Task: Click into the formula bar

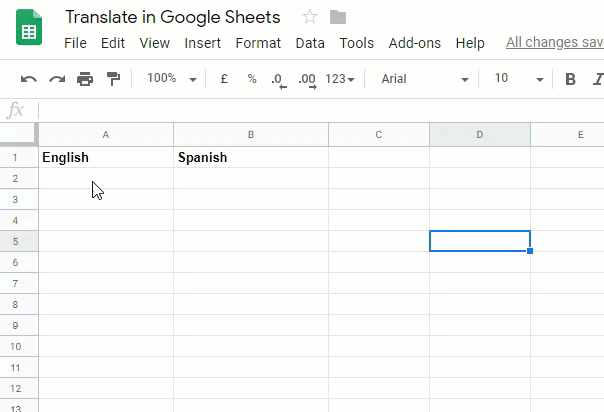Action: (321, 111)
